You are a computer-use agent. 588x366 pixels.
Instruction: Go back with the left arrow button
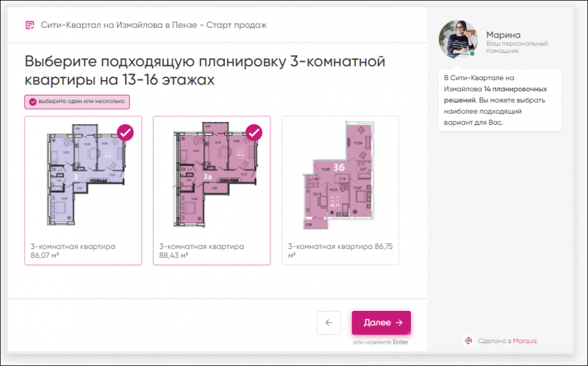point(329,323)
